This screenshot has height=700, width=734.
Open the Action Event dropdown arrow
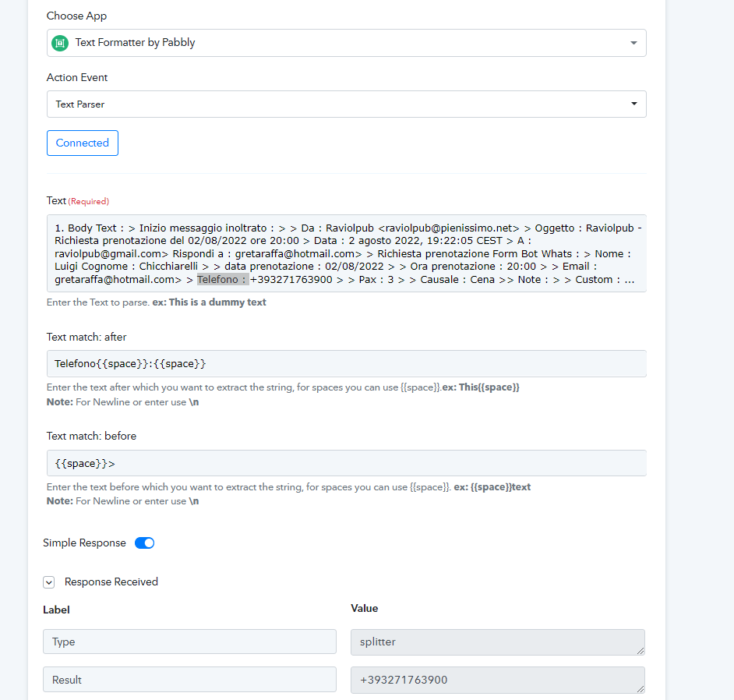633,104
